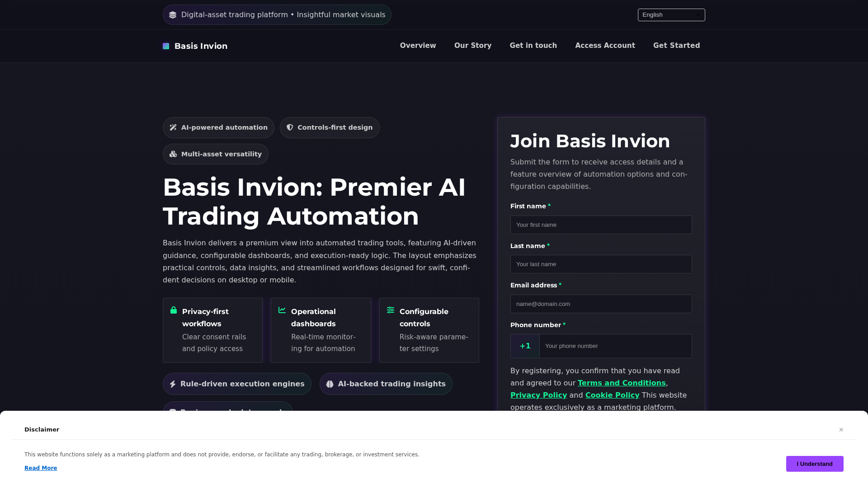
Task: Click the Basis Invion logo square
Action: point(166,46)
